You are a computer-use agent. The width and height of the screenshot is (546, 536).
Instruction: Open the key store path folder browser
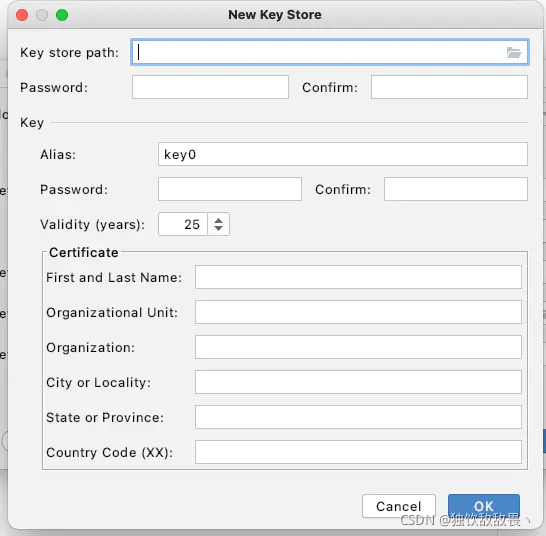(514, 53)
